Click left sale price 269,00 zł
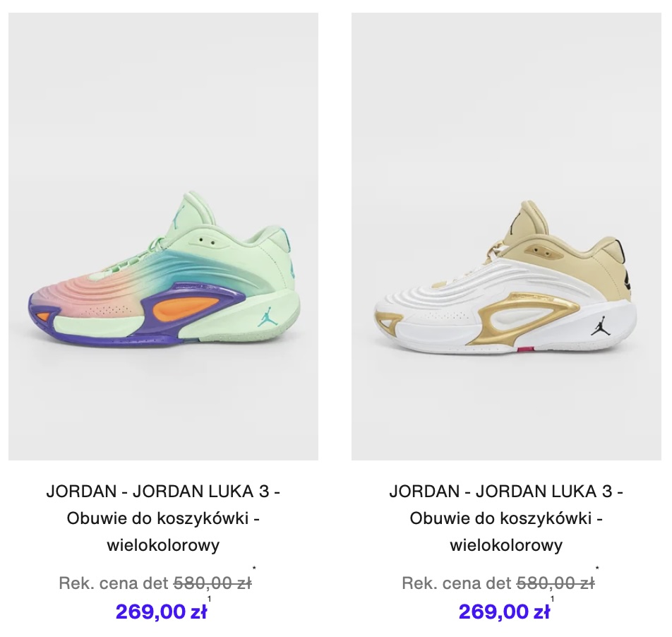Screen dimensions: 672x637 (161, 612)
